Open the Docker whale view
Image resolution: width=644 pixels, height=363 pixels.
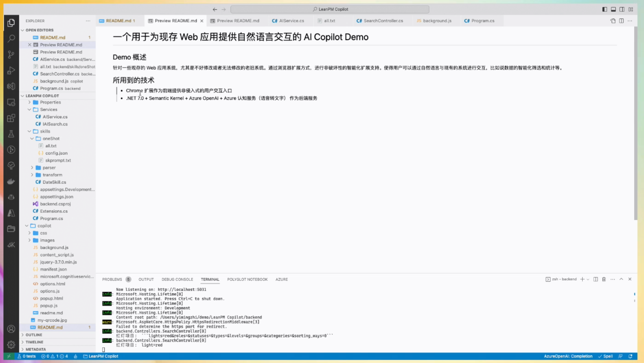(11, 181)
